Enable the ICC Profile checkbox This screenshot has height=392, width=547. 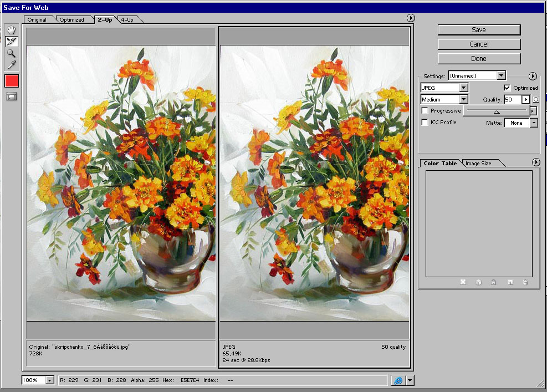click(x=425, y=123)
